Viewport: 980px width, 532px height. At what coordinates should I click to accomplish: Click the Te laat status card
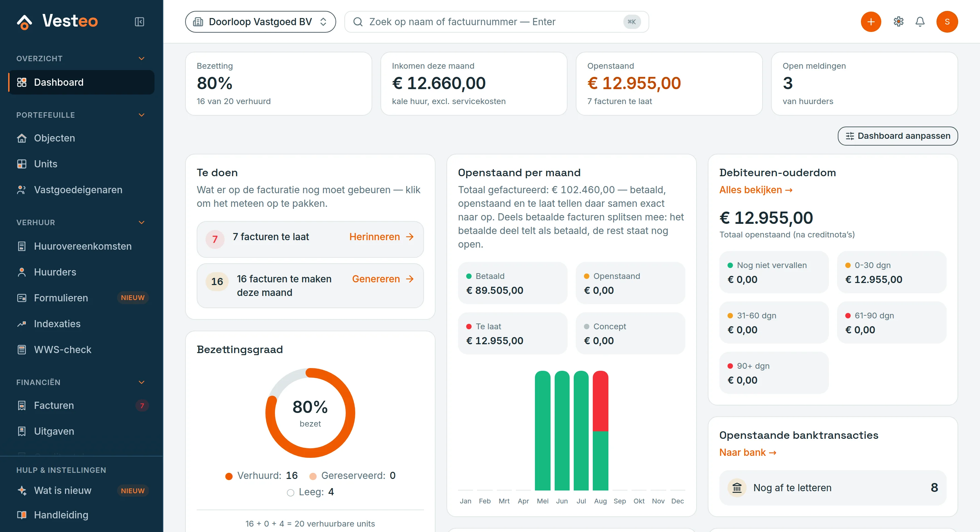click(512, 333)
